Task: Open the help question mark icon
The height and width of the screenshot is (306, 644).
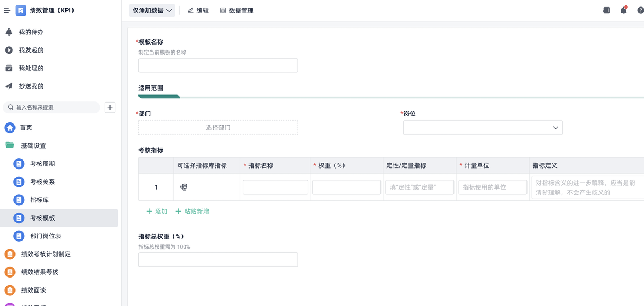Action: click(640, 10)
